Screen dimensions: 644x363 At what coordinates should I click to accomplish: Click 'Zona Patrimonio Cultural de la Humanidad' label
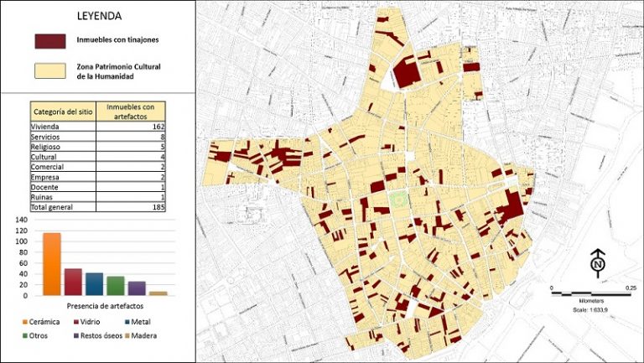point(118,71)
